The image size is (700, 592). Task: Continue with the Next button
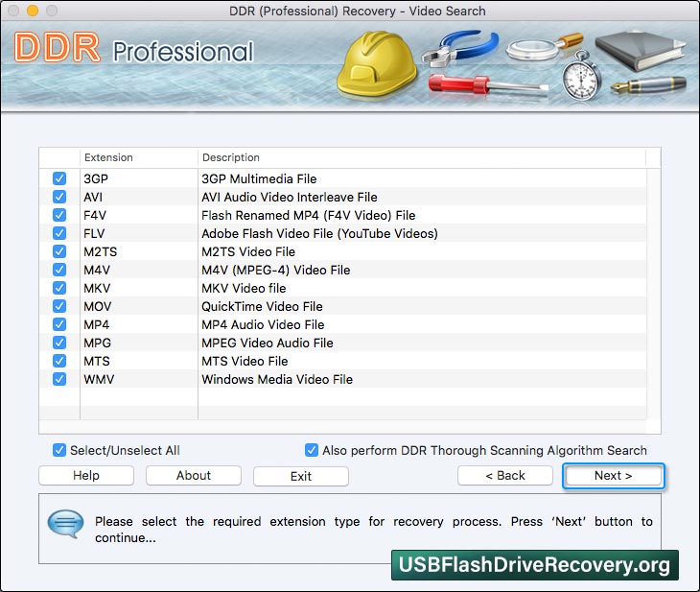[614, 476]
